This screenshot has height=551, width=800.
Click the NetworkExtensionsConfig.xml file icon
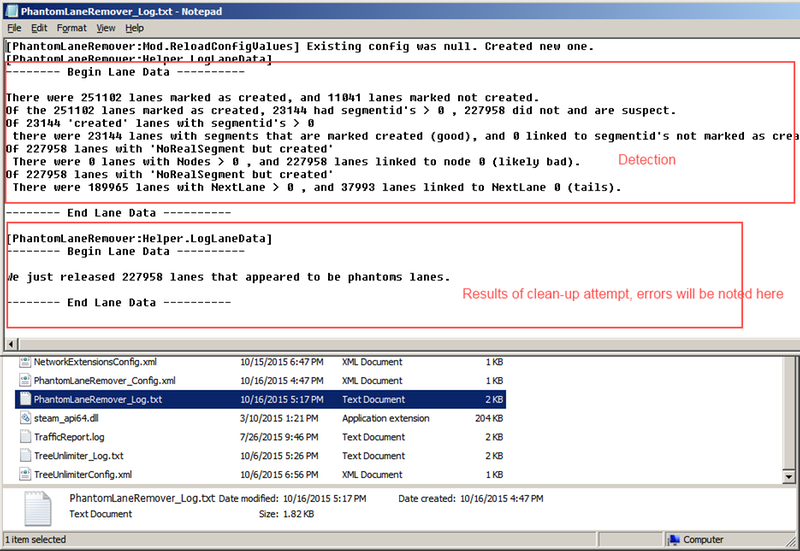pyautogui.click(x=24, y=362)
